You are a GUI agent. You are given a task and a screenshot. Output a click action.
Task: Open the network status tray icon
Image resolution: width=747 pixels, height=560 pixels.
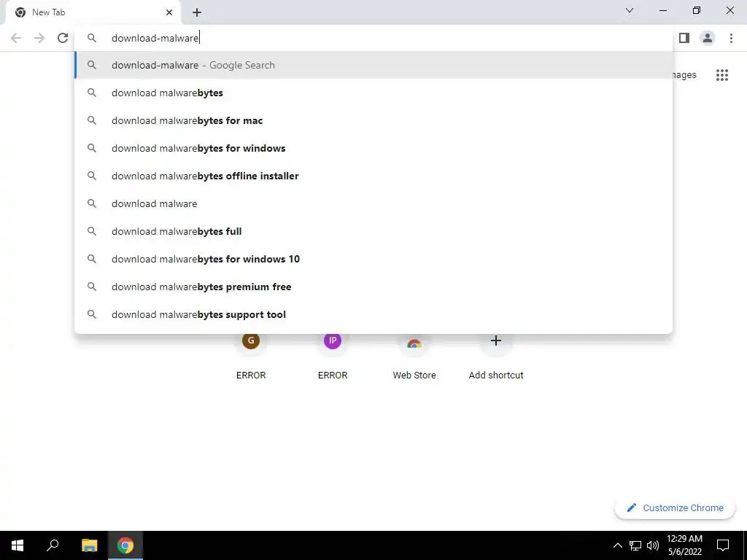coord(635,545)
